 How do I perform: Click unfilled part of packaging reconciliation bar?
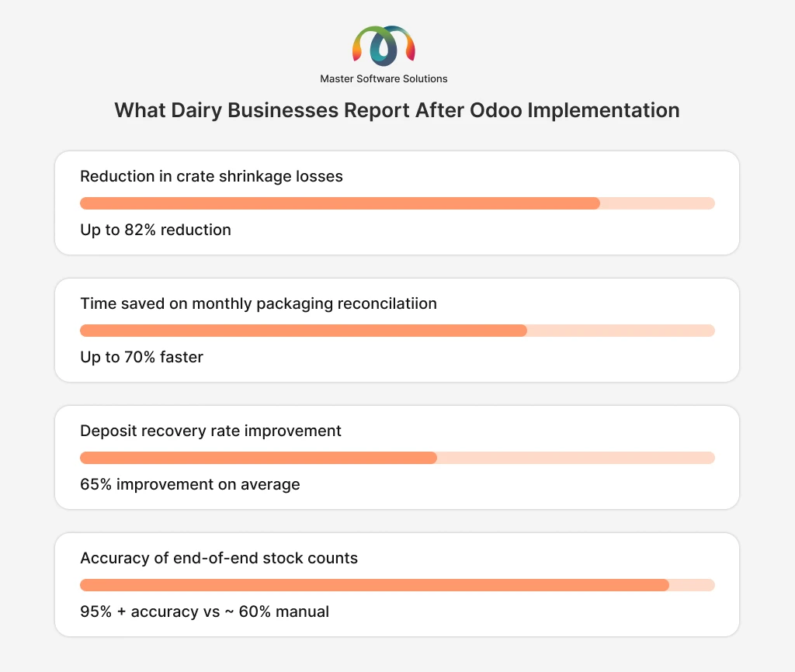pos(620,331)
